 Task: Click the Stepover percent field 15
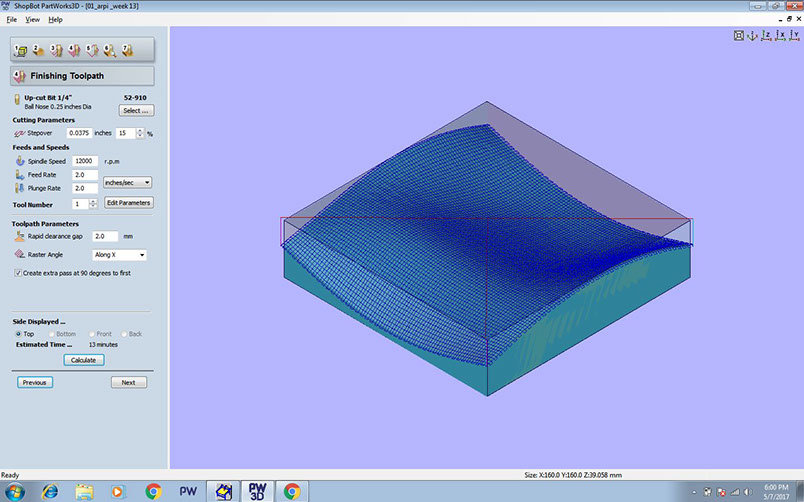click(126, 133)
